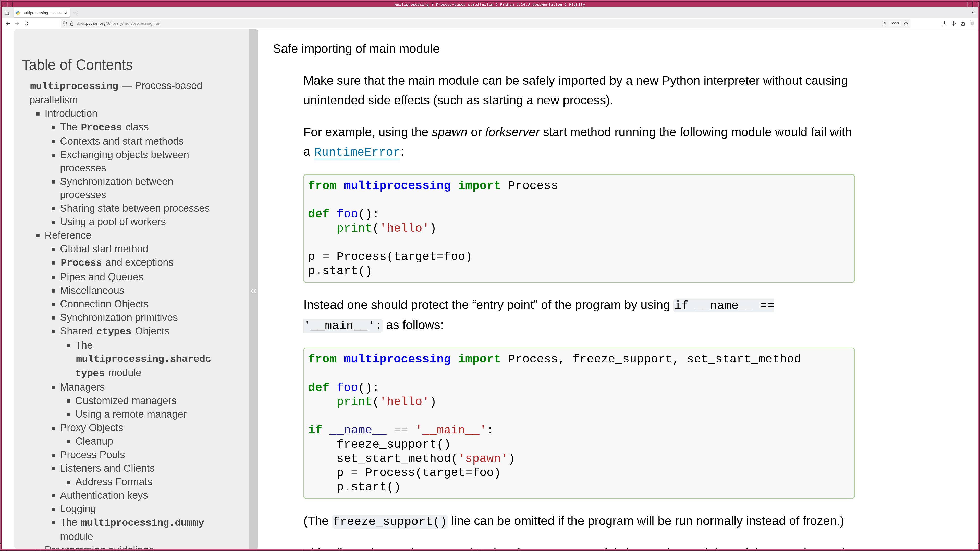
Task: Reload the current page
Action: pyautogui.click(x=26, y=23)
